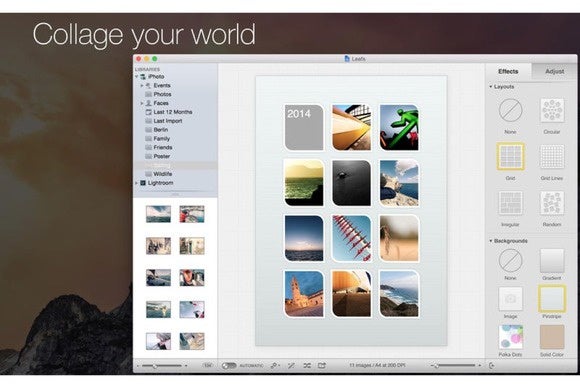
Task: Click the count badge beside the thumbnail size slider
Action: pyautogui.click(x=208, y=365)
